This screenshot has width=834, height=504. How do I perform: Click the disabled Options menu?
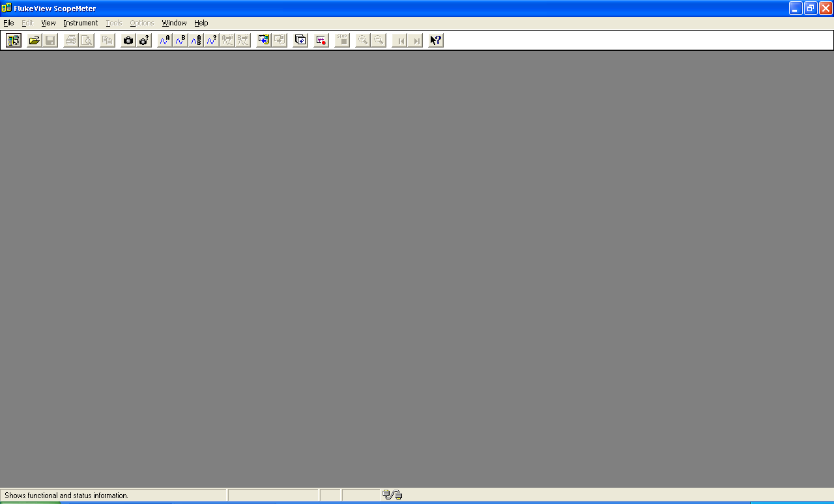(142, 23)
